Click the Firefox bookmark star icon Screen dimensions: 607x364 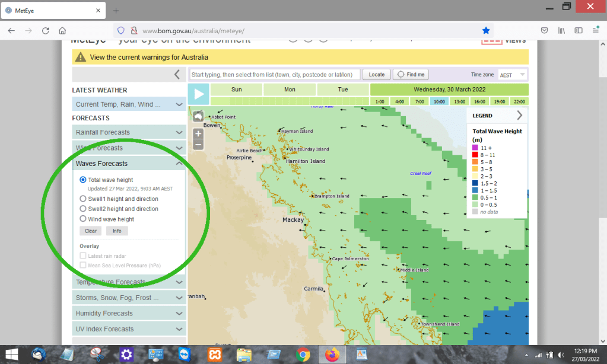coord(486,31)
